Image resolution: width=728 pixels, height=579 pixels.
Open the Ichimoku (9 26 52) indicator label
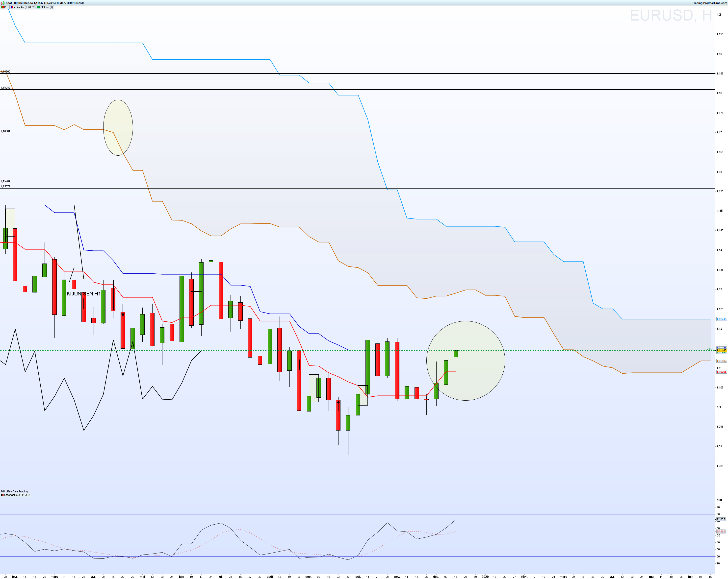(23, 7)
